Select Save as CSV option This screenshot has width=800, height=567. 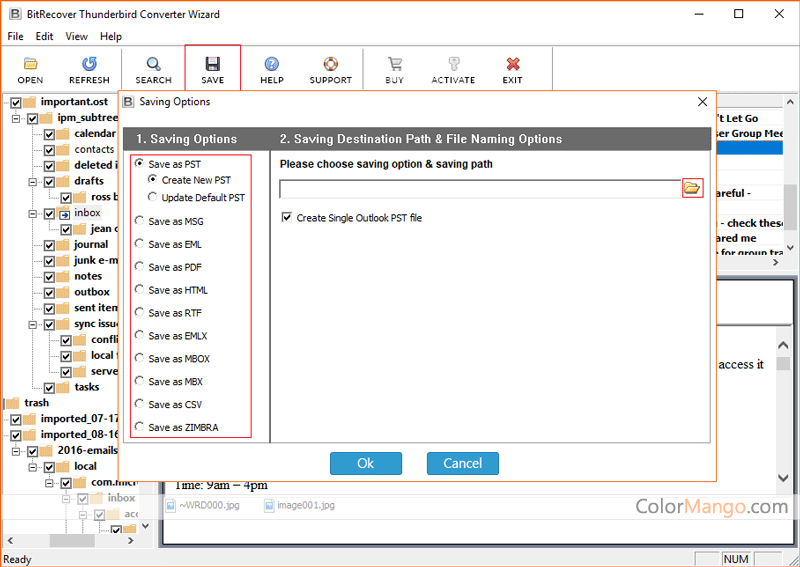coord(139,404)
